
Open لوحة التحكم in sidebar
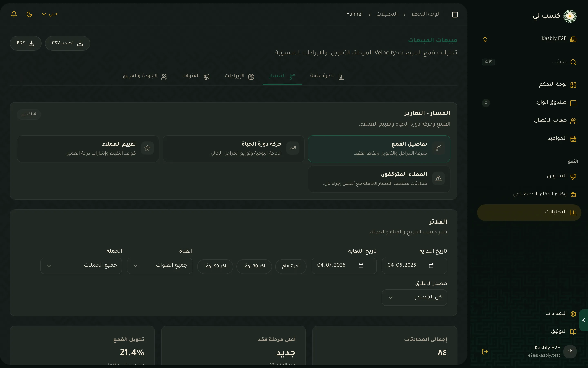(x=529, y=85)
